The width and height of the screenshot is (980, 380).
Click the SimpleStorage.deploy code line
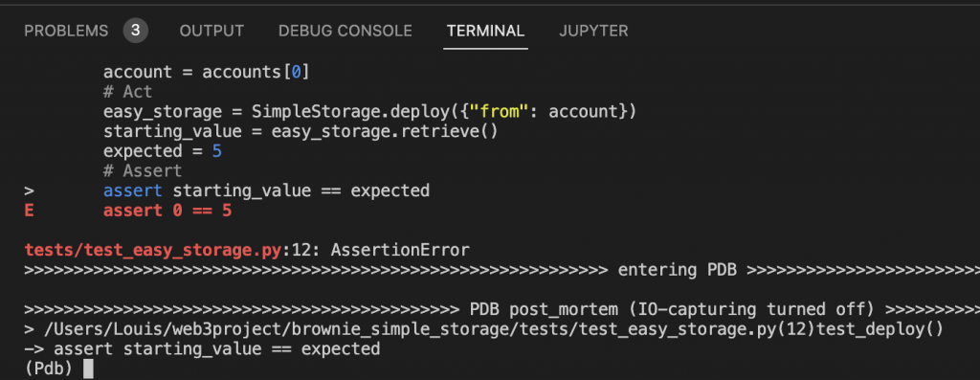pyautogui.click(x=369, y=112)
